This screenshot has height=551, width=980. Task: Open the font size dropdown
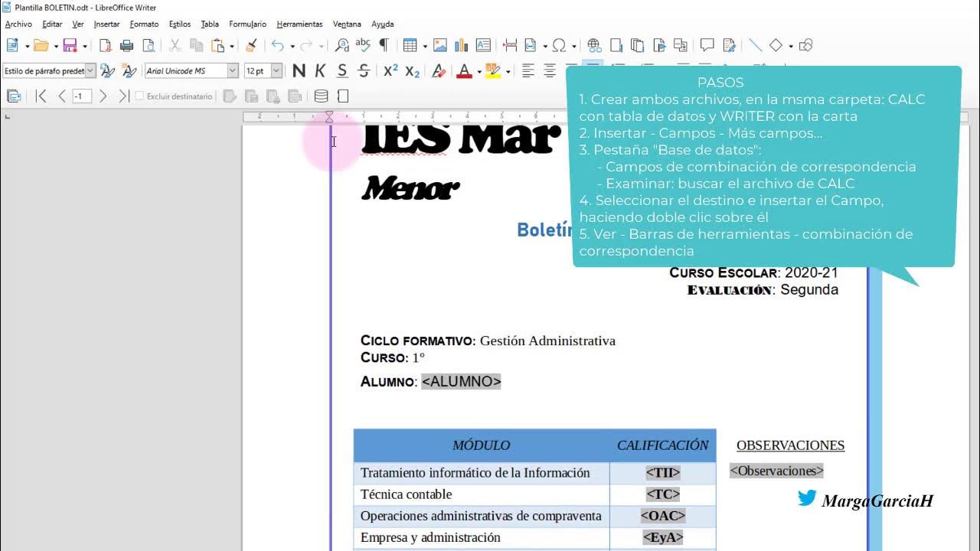(x=276, y=71)
